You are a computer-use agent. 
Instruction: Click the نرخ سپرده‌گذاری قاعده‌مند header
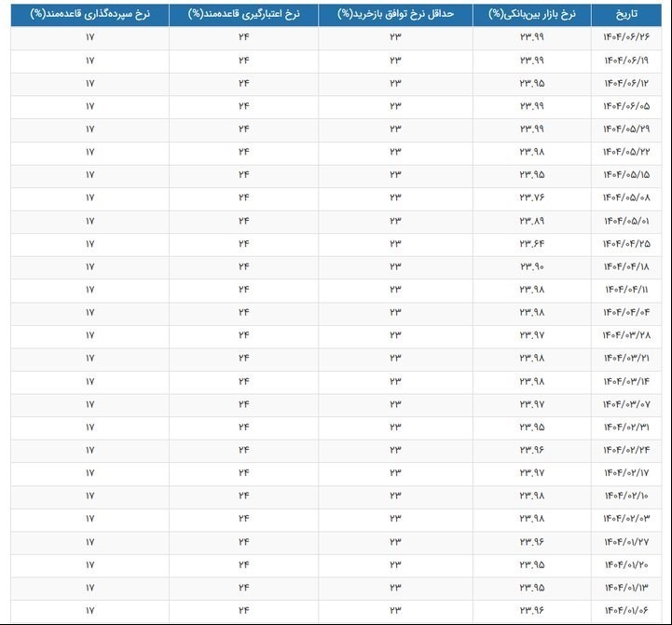[89, 15]
